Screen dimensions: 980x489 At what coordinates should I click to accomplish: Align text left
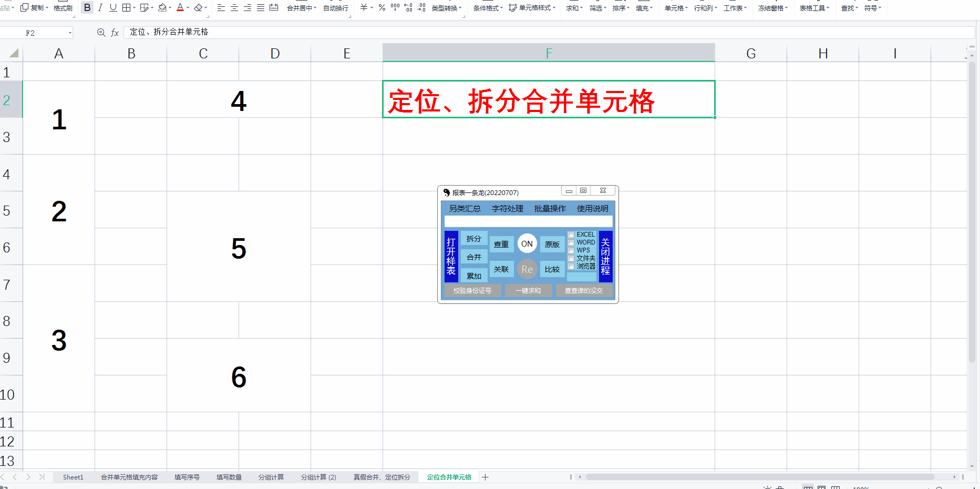coord(221,7)
